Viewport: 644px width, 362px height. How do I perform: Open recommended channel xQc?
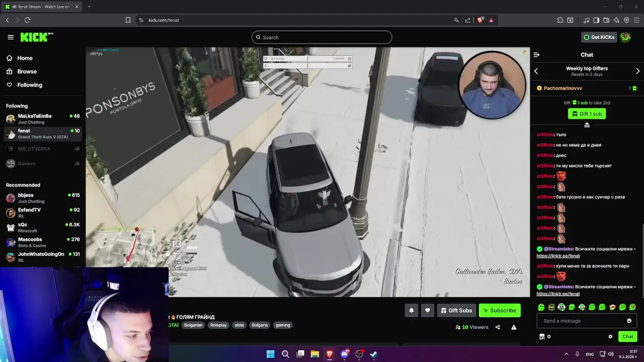43,227
